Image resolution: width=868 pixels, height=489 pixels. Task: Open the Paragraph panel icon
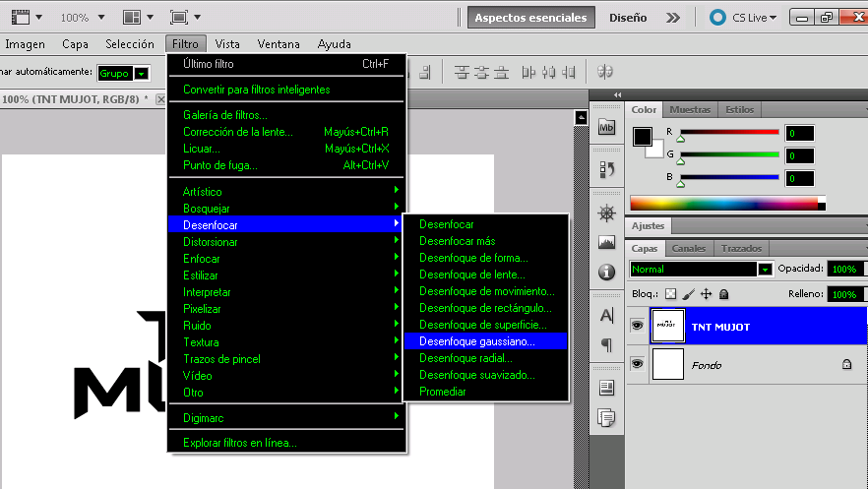pos(607,344)
